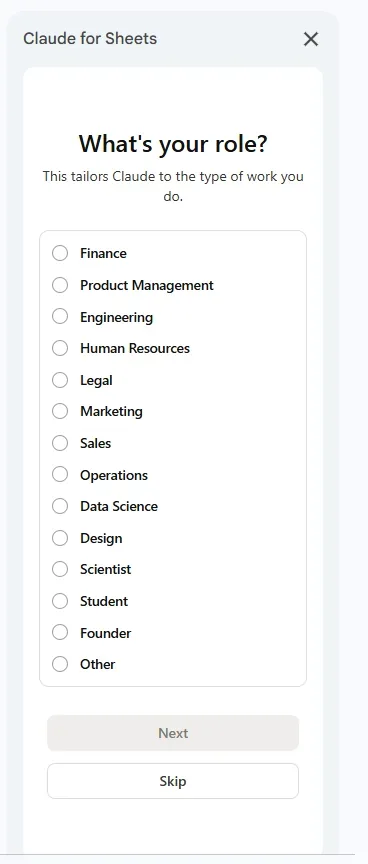This screenshot has height=864, width=368.
Task: Click the Data Science label text
Action: [119, 506]
